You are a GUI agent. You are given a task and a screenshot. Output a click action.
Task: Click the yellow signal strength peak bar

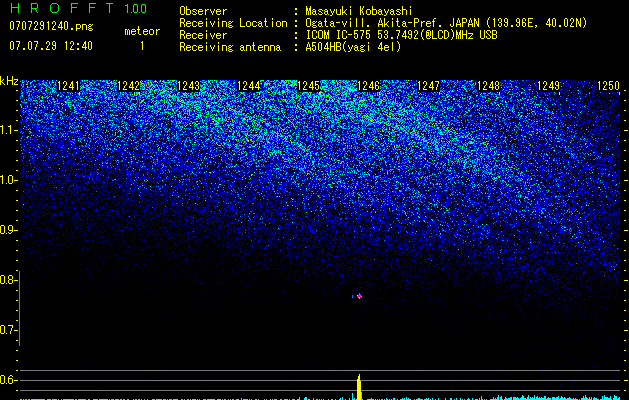pos(359,387)
